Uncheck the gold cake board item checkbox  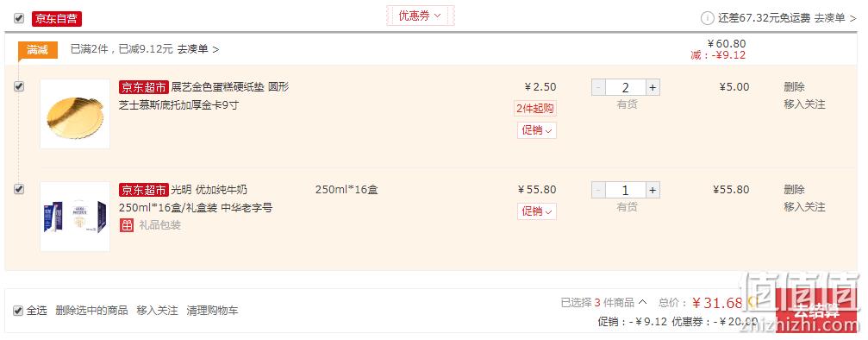click(19, 86)
